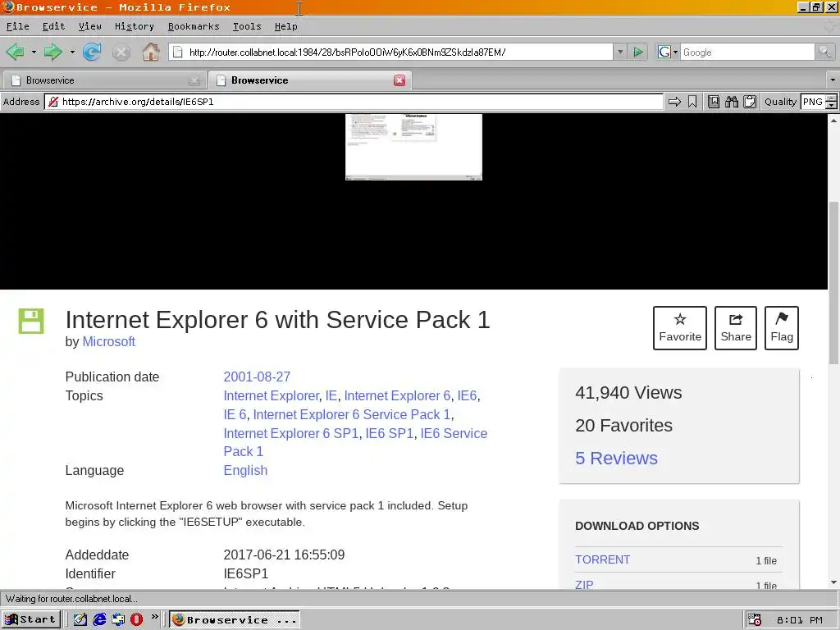Click the green Go arrow beside URL
This screenshot has width=840, height=630.
(637, 52)
